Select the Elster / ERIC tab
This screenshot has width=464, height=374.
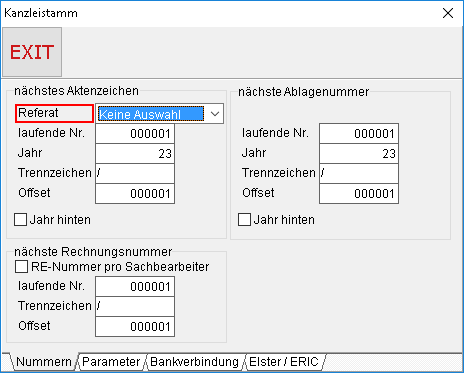(x=284, y=362)
